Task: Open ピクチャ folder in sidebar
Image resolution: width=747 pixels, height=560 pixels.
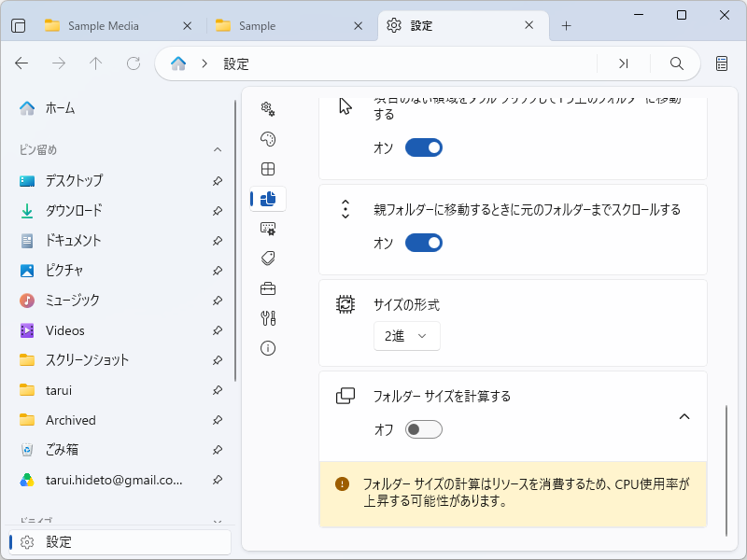Action: tap(120, 271)
